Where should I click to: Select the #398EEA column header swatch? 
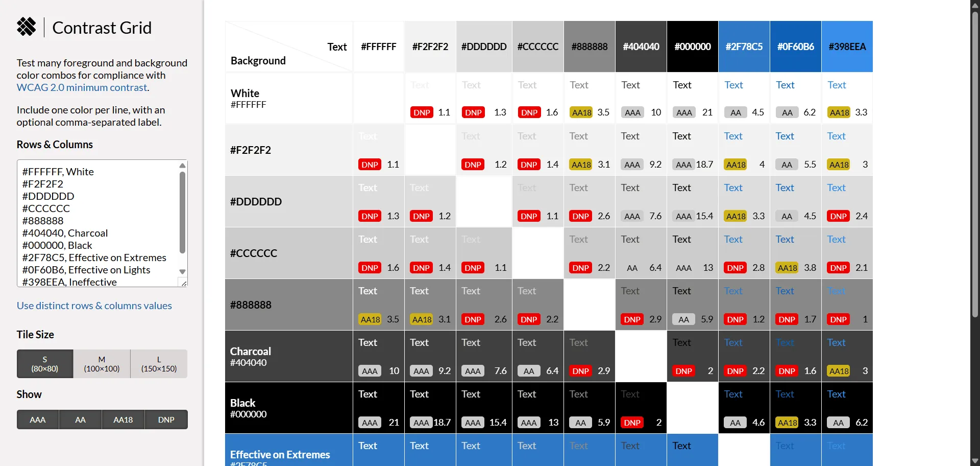(x=847, y=46)
